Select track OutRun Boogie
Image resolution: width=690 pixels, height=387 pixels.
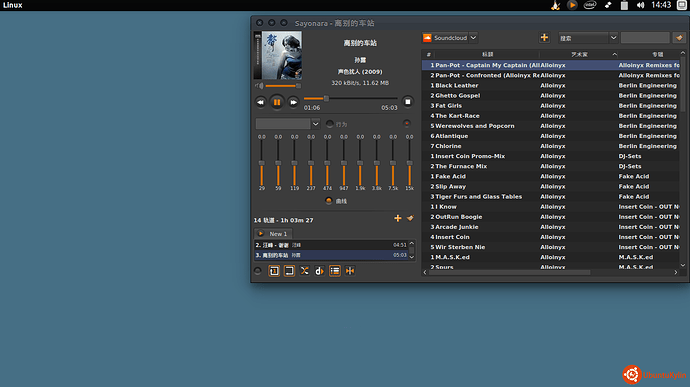pos(551,217)
